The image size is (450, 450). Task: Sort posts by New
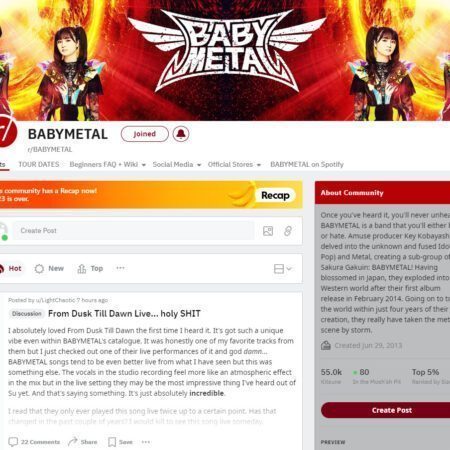(x=49, y=269)
